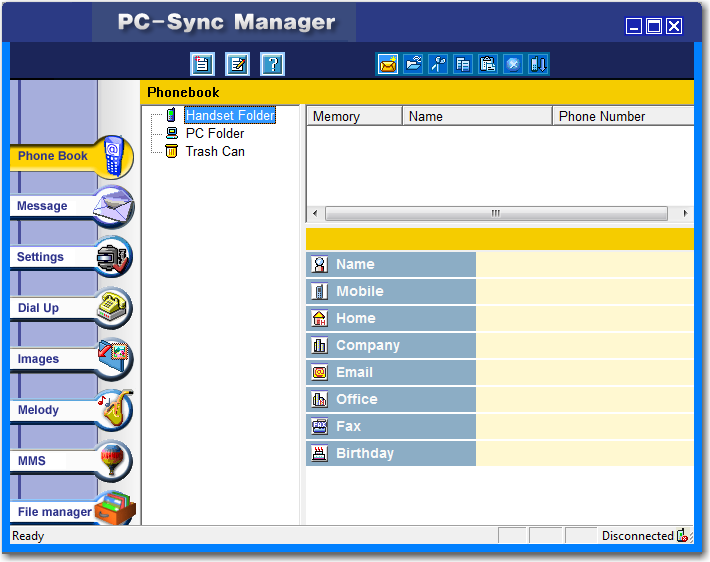Image resolution: width=710 pixels, height=562 pixels.
Task: Sort contacts by Name column header
Action: click(x=476, y=117)
